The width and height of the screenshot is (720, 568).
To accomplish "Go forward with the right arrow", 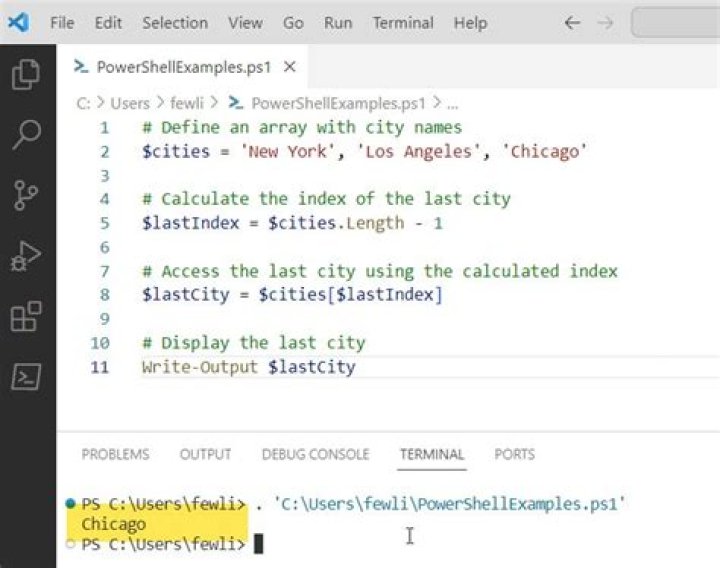I will coord(605,22).
